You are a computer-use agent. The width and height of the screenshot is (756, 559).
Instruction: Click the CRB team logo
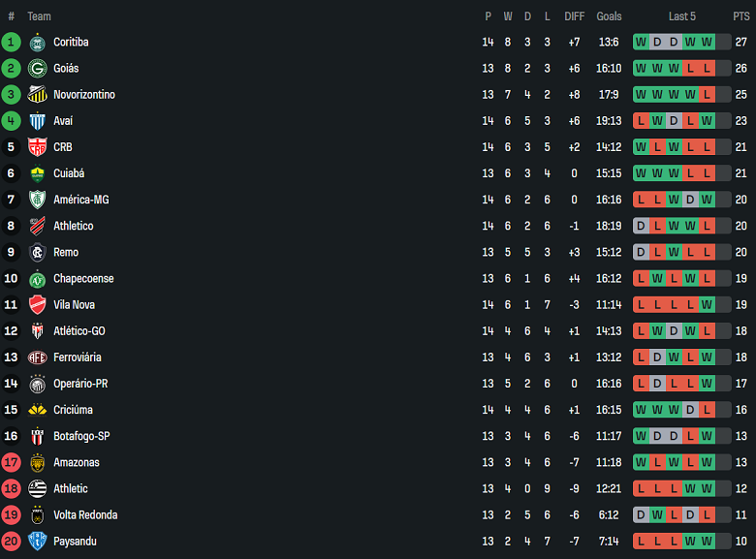tap(38, 147)
